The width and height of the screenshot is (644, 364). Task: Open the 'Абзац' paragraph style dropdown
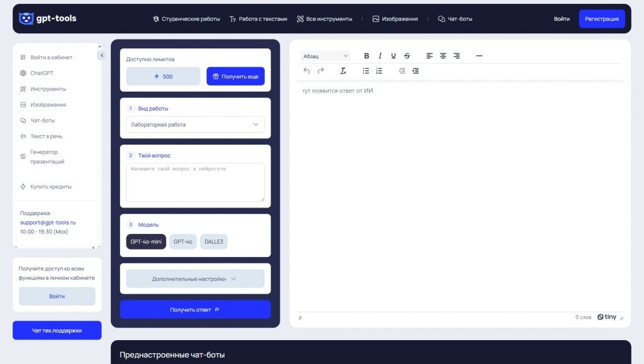325,56
